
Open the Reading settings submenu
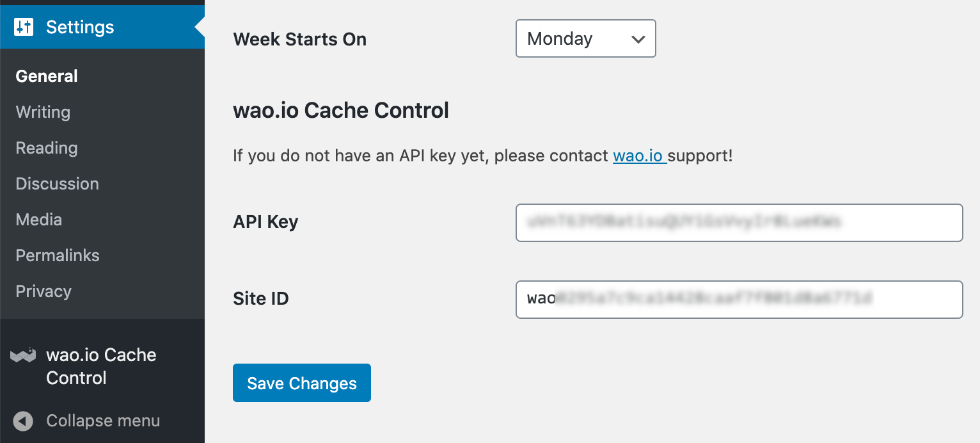pyautogui.click(x=47, y=148)
